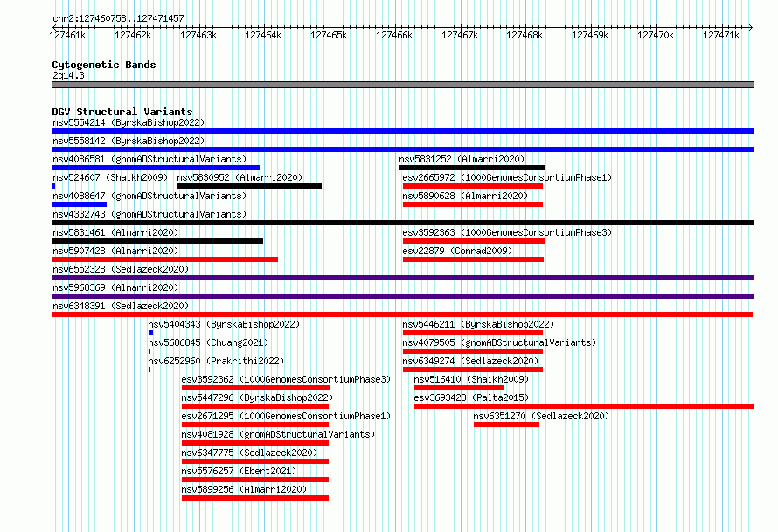This screenshot has width=778, height=532.
Task: Click esv3693423 (Palta2015) label
Action: pos(471,397)
